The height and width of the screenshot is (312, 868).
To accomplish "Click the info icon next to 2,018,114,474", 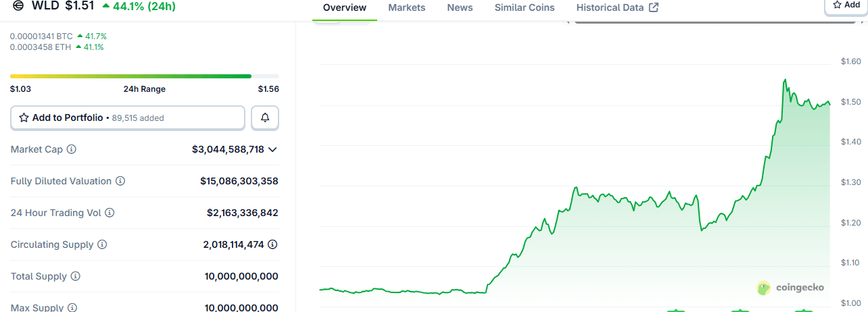I will coord(272,244).
